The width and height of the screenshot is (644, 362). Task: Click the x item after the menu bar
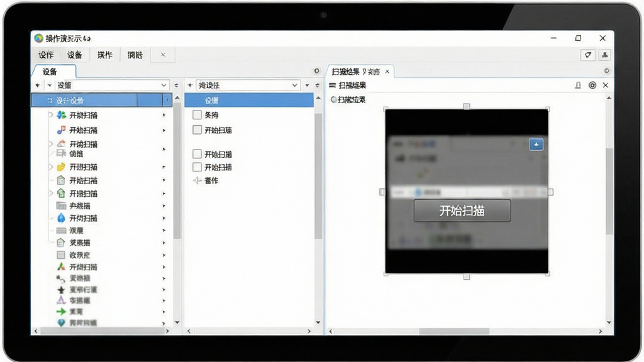tap(163, 55)
